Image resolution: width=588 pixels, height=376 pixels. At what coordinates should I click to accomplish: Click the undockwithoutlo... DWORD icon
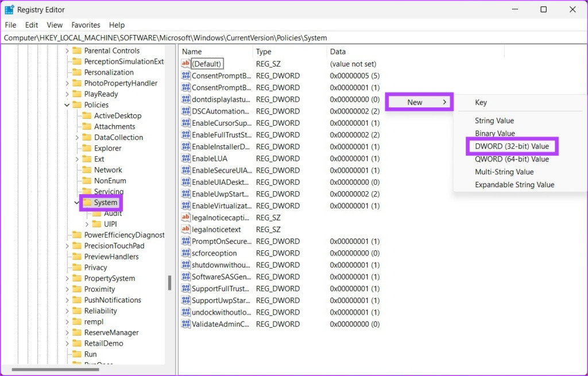[x=185, y=312]
